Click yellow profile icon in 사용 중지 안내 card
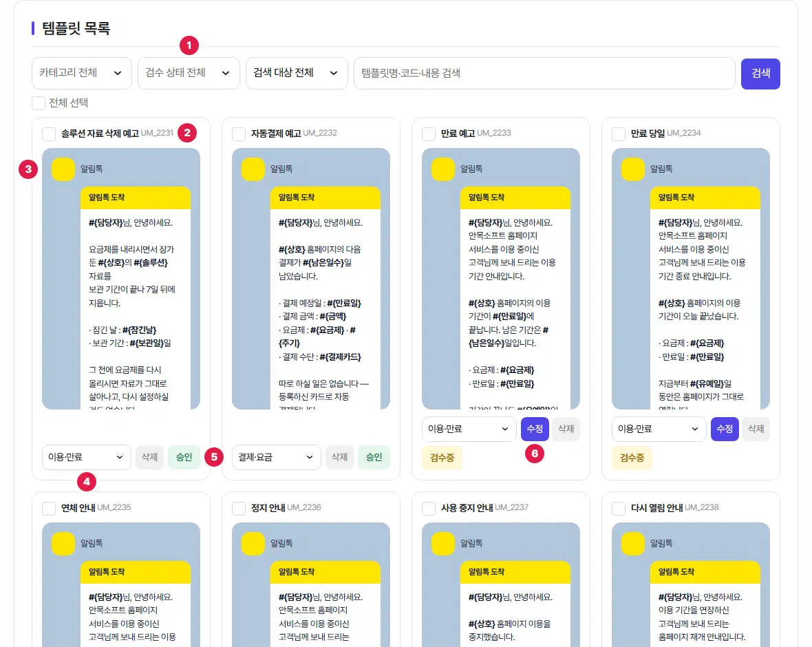Viewport: 812px width, 647px height. pos(443,544)
